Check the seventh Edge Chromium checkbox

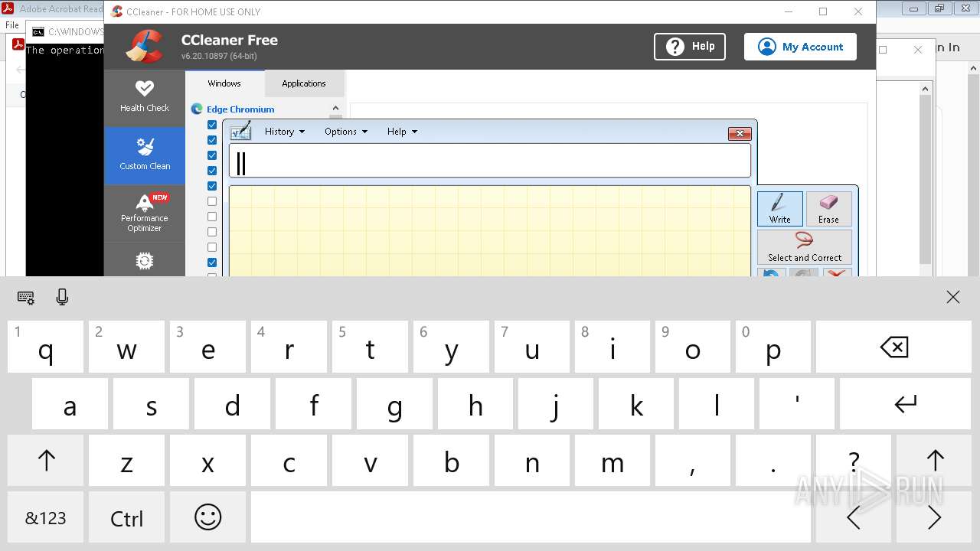point(212,217)
